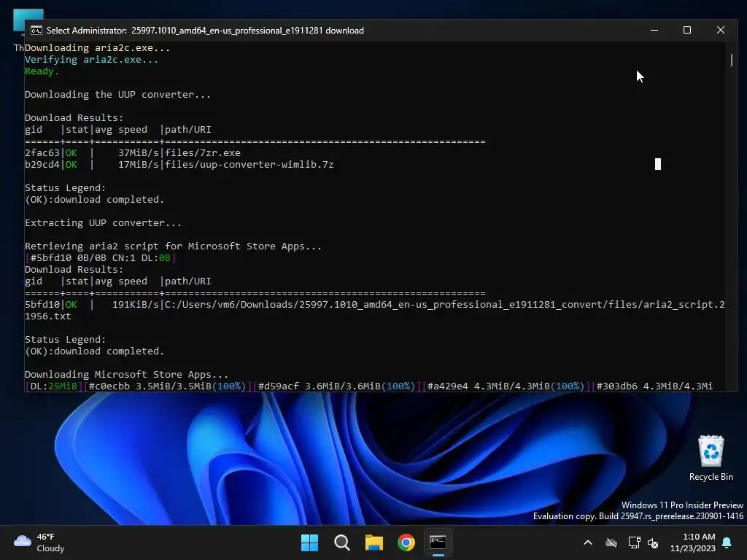Click the green 'Ready.' text

coord(42,71)
